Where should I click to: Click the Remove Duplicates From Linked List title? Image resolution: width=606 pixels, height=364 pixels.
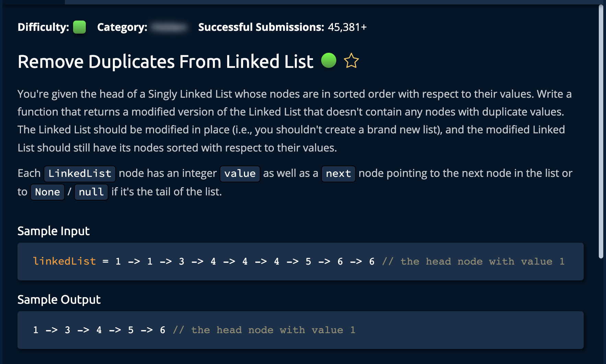pyautogui.click(x=165, y=62)
